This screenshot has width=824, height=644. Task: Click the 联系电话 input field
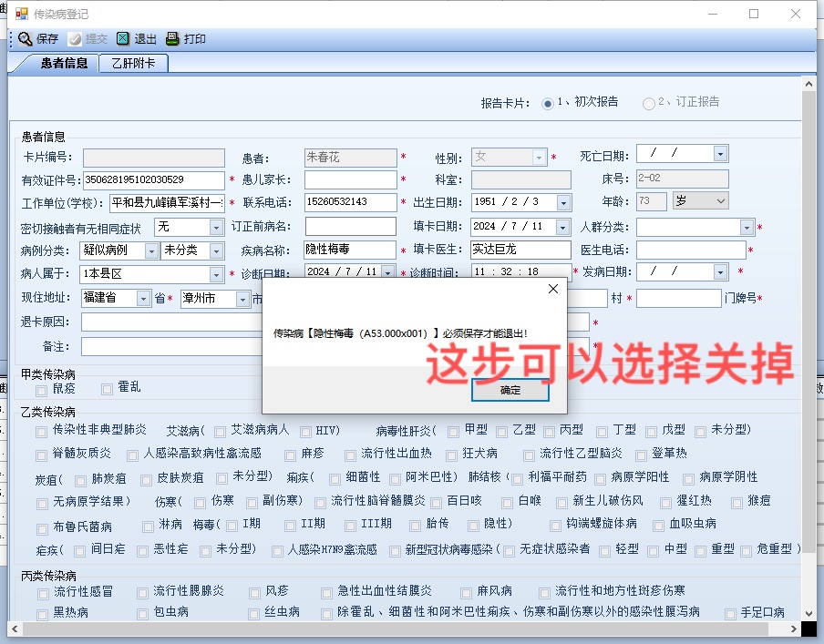[x=351, y=202]
